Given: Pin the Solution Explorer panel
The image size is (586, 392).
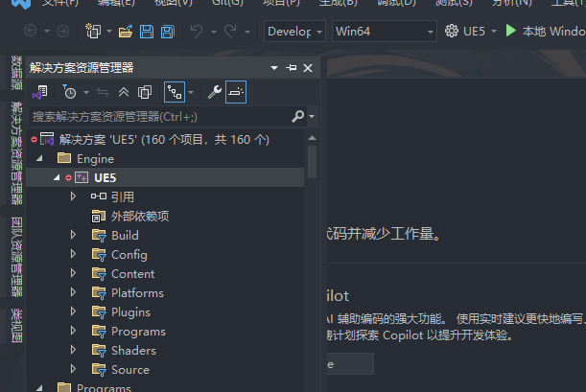Looking at the screenshot, I should (292, 68).
